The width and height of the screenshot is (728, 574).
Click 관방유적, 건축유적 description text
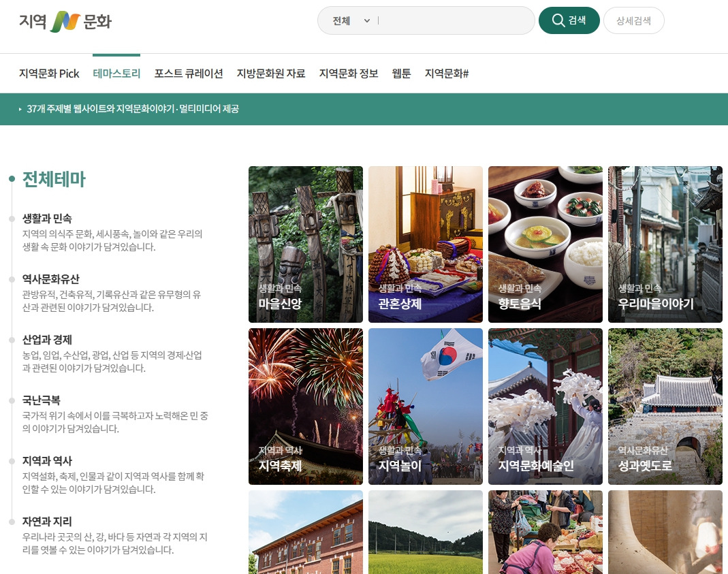click(x=112, y=301)
